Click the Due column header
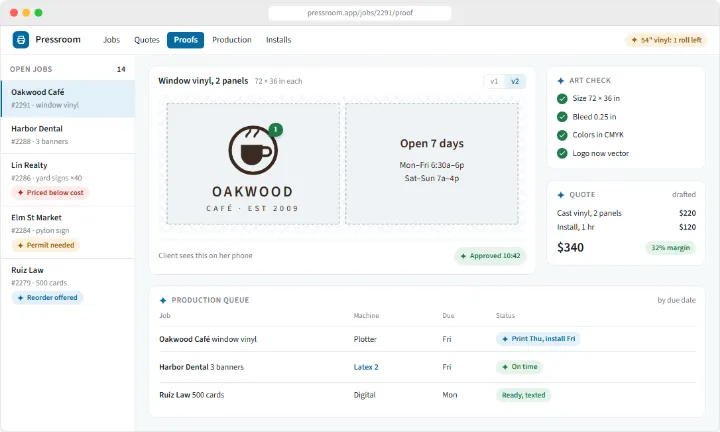This screenshot has height=432, width=720. pyautogui.click(x=448, y=316)
